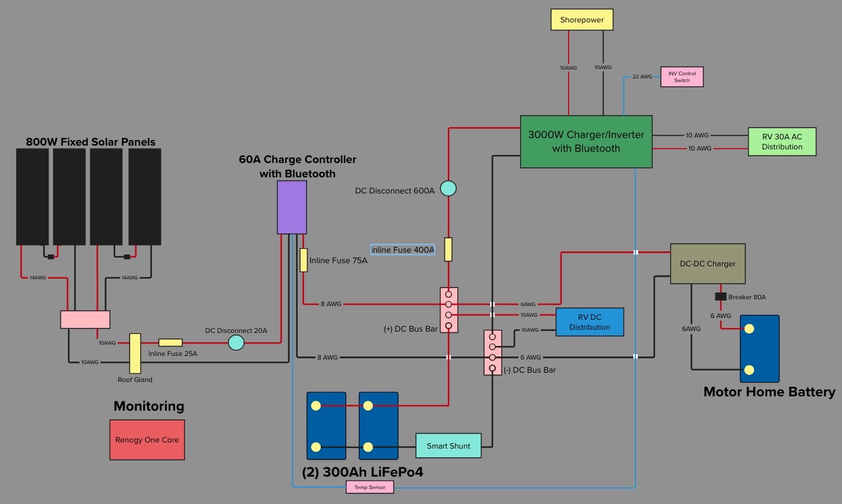
Task: Click the Breaker 80A label
Action: [748, 297]
